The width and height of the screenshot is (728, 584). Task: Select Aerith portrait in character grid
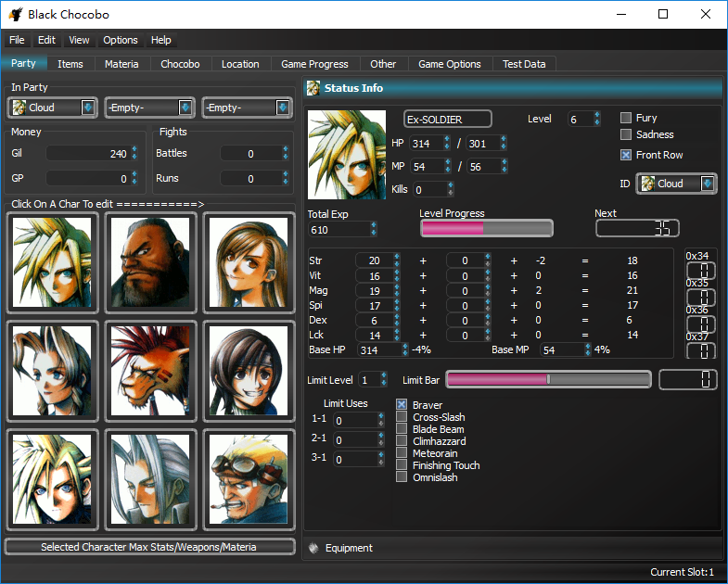click(52, 371)
